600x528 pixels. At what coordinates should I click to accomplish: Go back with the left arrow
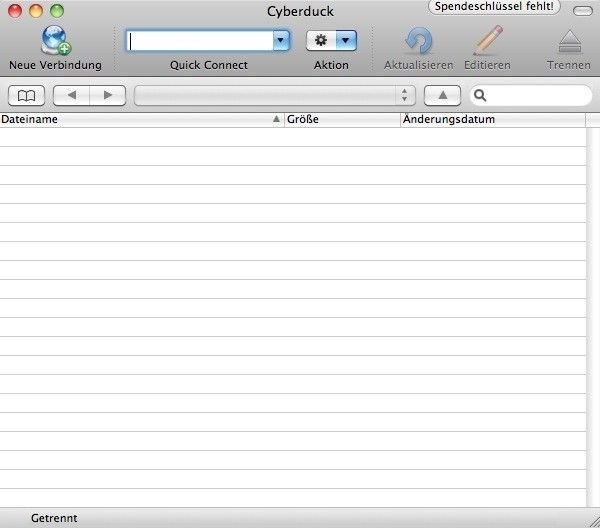pos(72,95)
